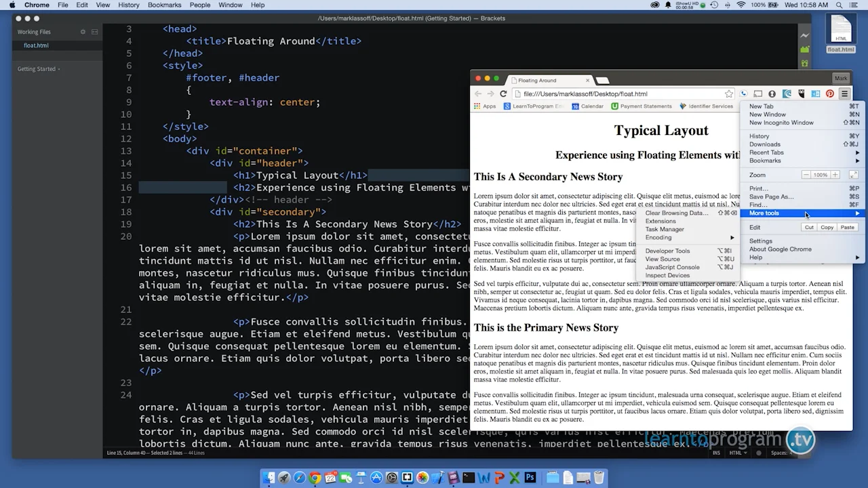Open the App Store from the Dock
The width and height of the screenshot is (868, 488).
(376, 478)
